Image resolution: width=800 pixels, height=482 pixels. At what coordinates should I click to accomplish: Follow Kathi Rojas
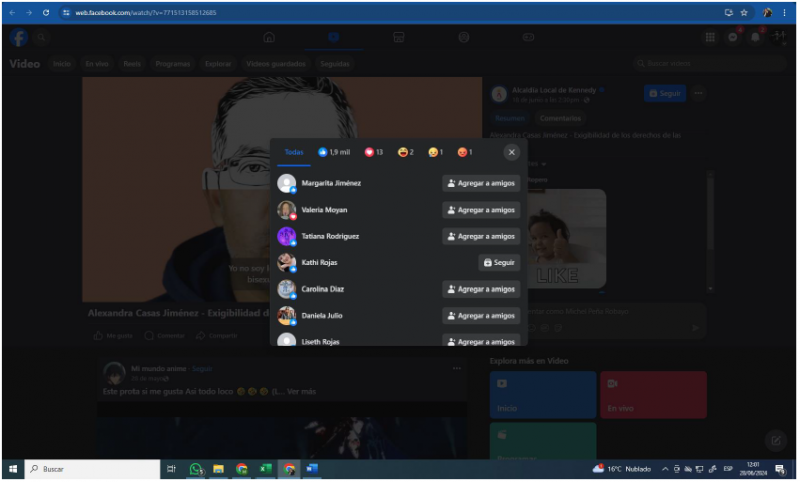coord(500,263)
